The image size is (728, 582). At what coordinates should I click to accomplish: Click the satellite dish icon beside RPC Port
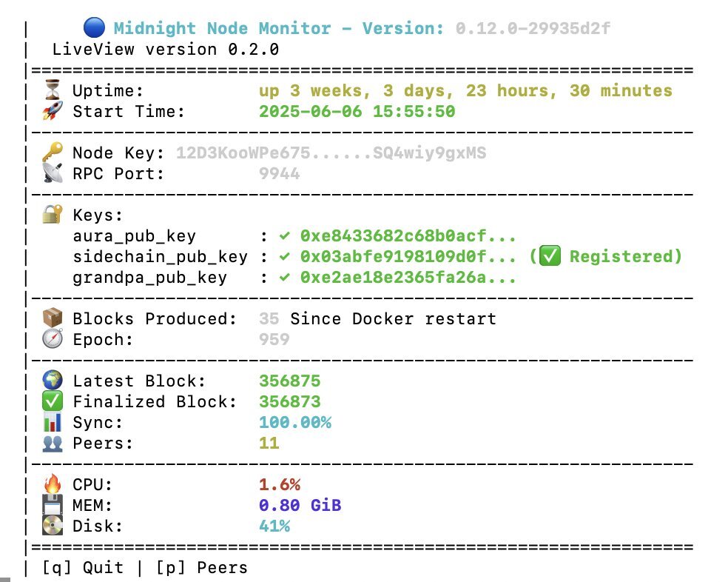(51, 174)
